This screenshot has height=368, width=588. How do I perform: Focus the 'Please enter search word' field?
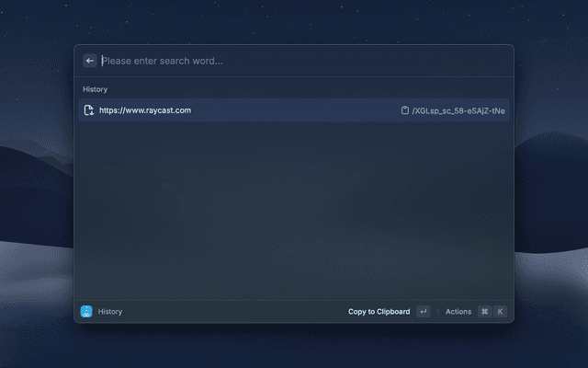pyautogui.click(x=230, y=61)
